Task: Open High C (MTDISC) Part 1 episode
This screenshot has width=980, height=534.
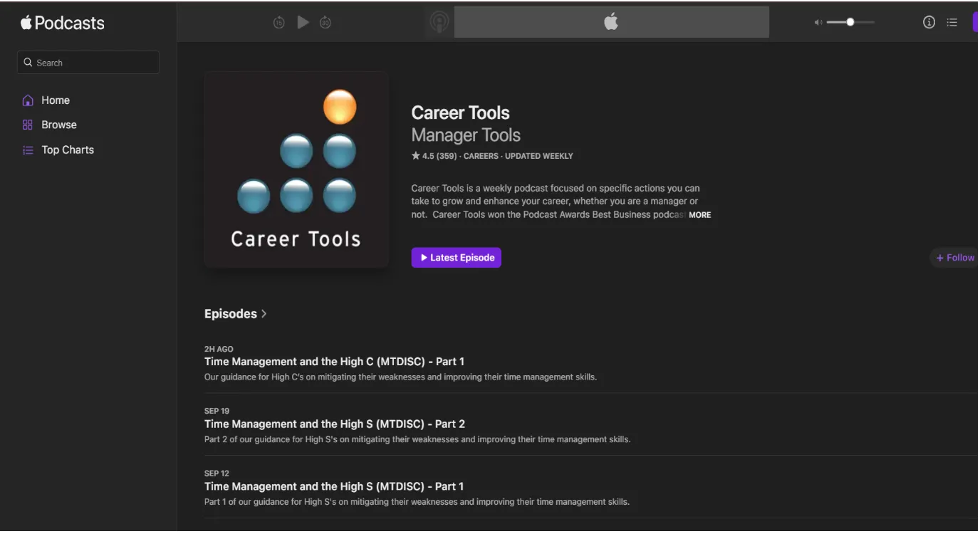Action: pyautogui.click(x=334, y=362)
